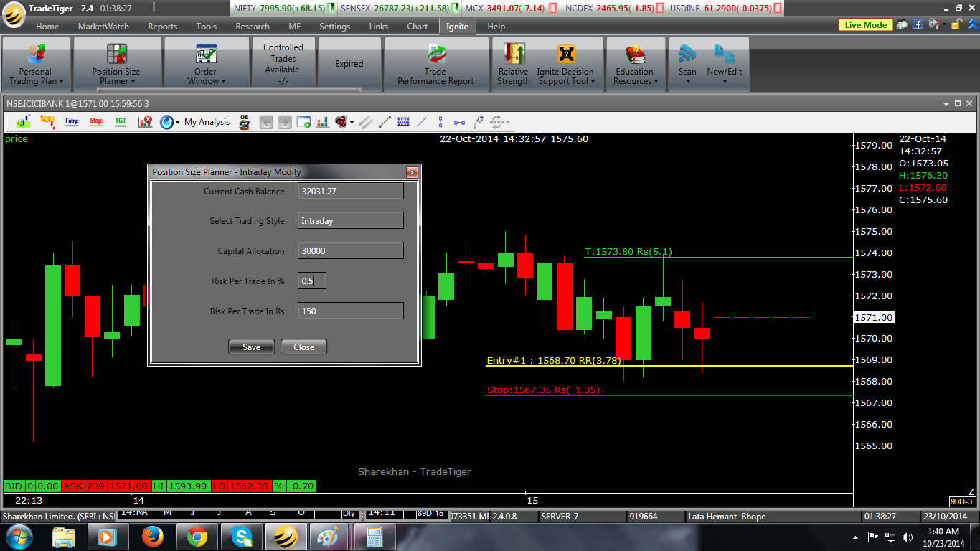Select the blue dotted grid band tool

[403, 122]
